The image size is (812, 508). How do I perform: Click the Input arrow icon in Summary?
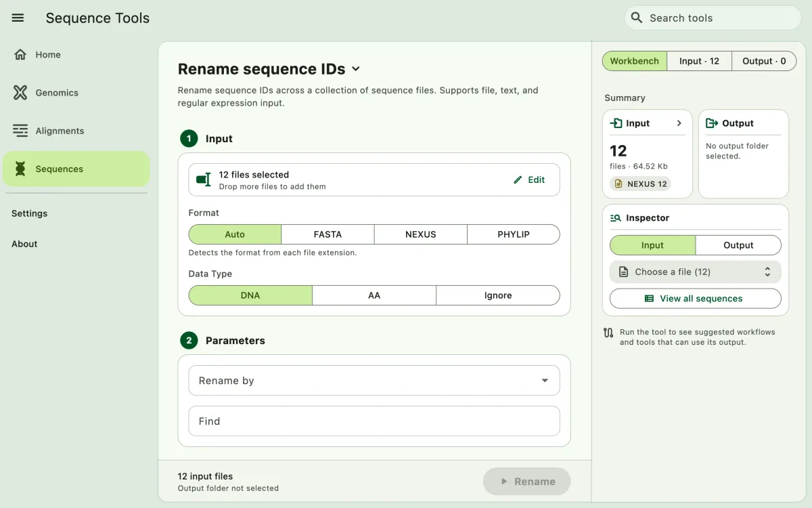click(x=616, y=123)
